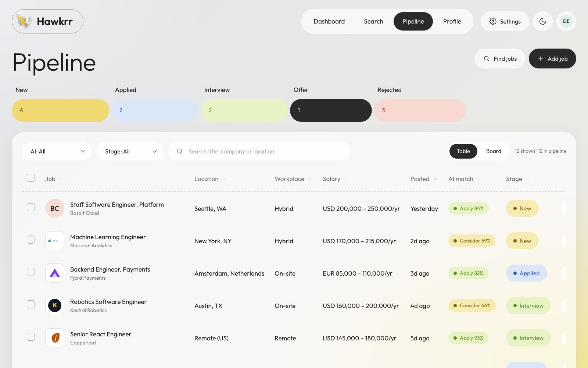Open Staff Software Engineer, Platform job
The width and height of the screenshot is (588, 368).
[117, 205]
